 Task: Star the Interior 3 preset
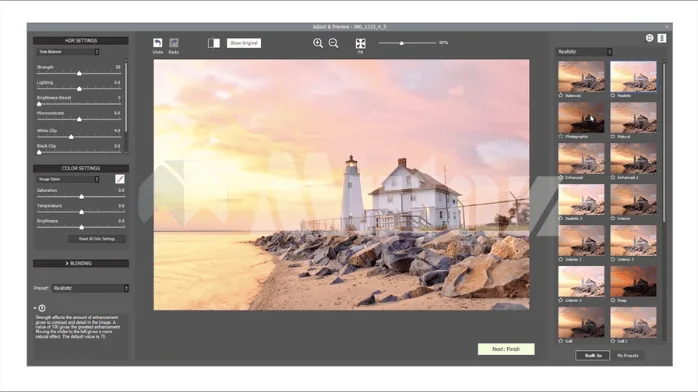tap(613, 259)
